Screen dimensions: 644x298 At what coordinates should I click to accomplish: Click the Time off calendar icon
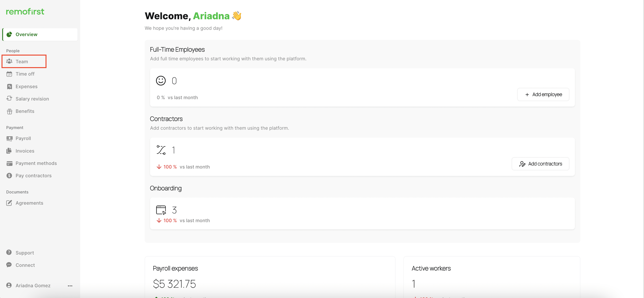9,74
